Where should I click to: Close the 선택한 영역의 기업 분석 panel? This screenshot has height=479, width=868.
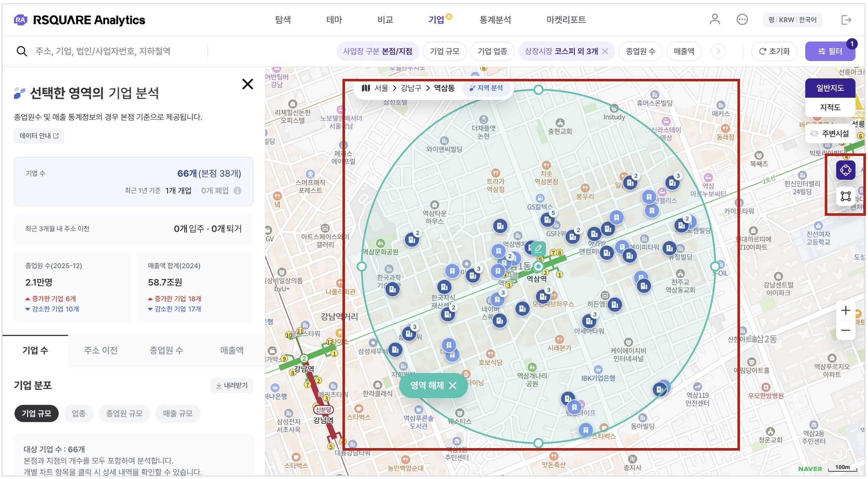pos(248,84)
